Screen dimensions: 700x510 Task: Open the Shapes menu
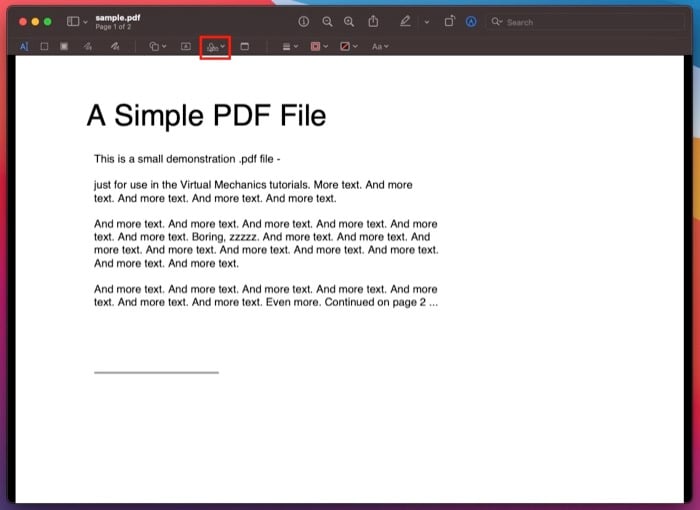158,46
